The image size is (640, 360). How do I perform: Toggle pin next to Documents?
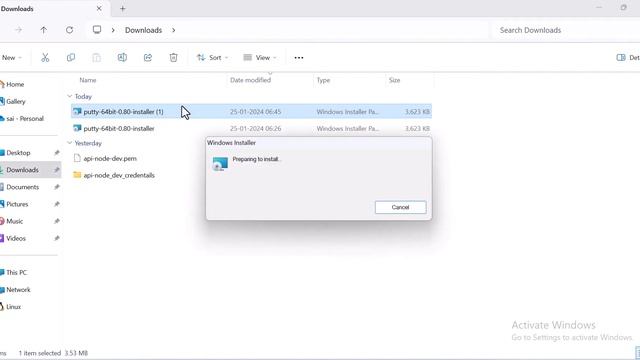click(x=56, y=187)
